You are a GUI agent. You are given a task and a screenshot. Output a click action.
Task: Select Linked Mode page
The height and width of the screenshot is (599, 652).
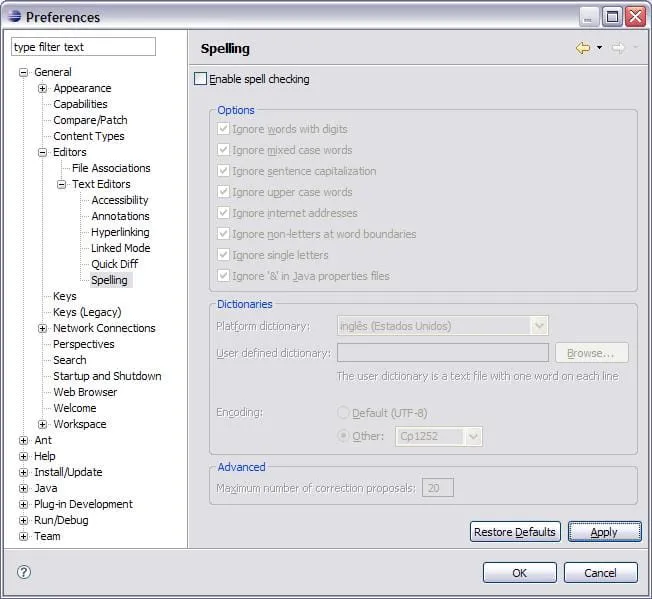pos(121,248)
